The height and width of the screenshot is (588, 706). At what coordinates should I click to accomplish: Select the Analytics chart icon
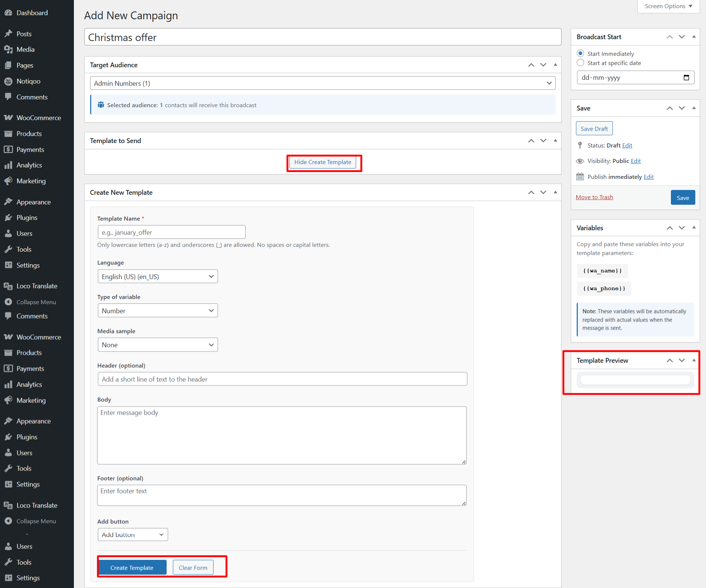(x=9, y=165)
